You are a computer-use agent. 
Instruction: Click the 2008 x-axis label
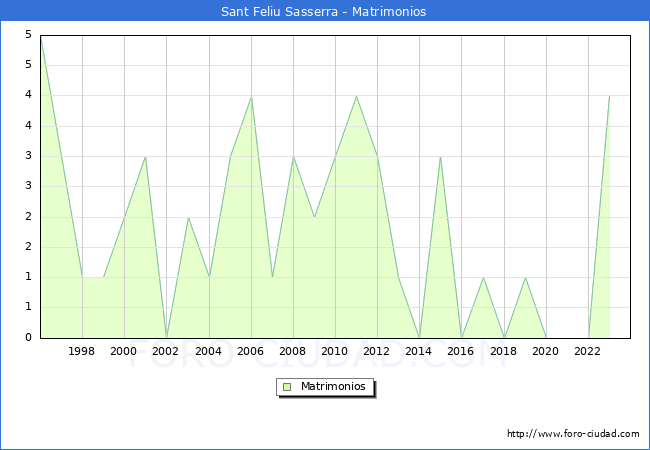(x=293, y=351)
